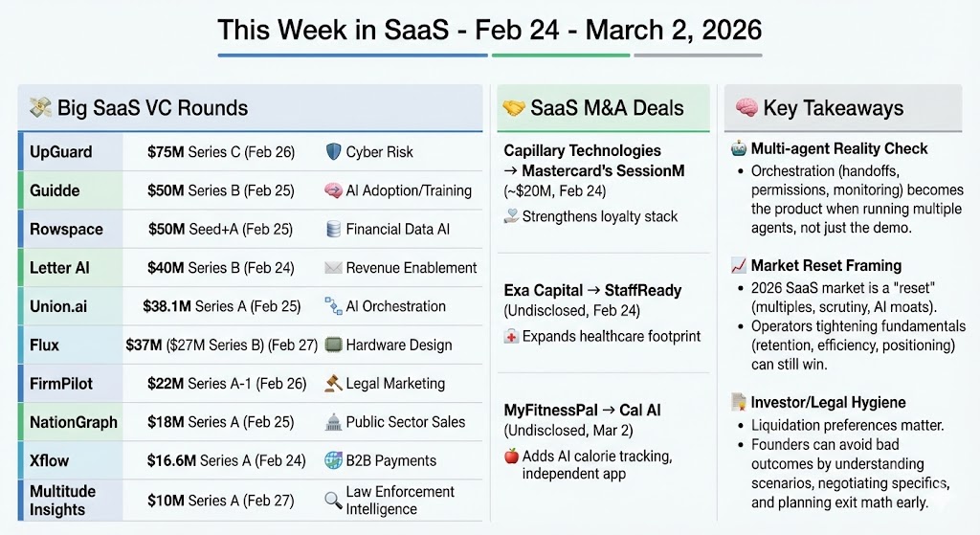The image size is (980, 535).
Task: Select the envelope icon beside Revenue Enablement
Action: 333,268
